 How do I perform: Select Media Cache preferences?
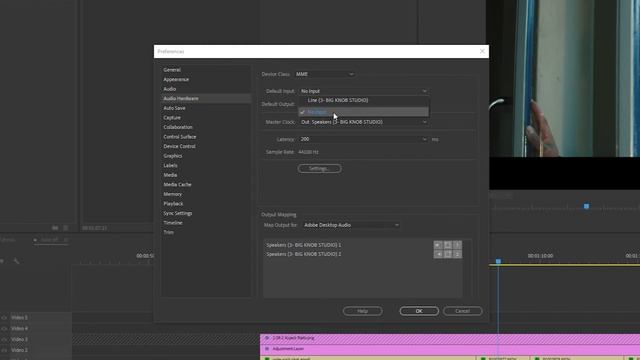tap(177, 184)
